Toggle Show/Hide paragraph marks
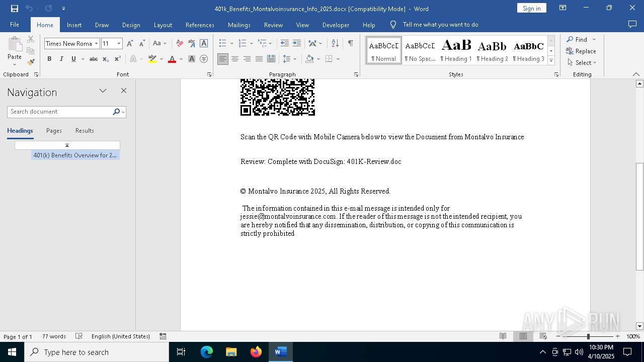Screen dimensions: 644x362 coord(350,44)
